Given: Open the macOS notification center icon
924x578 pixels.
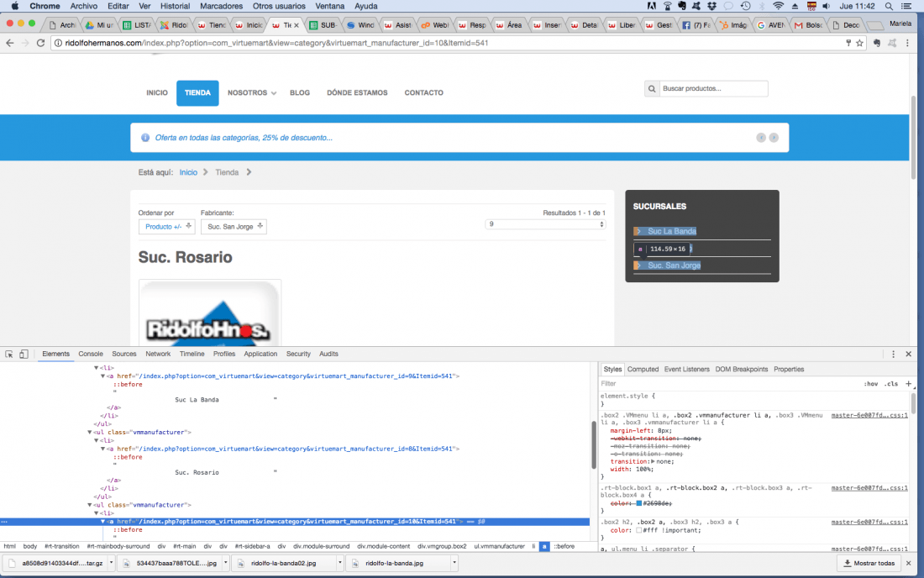Looking at the screenshot, I should 907,7.
